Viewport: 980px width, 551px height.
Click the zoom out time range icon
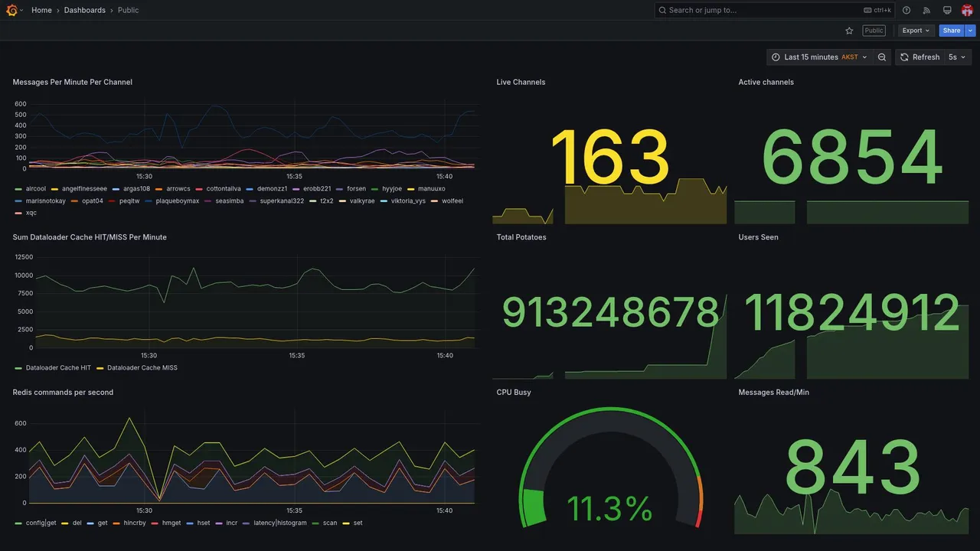(882, 57)
